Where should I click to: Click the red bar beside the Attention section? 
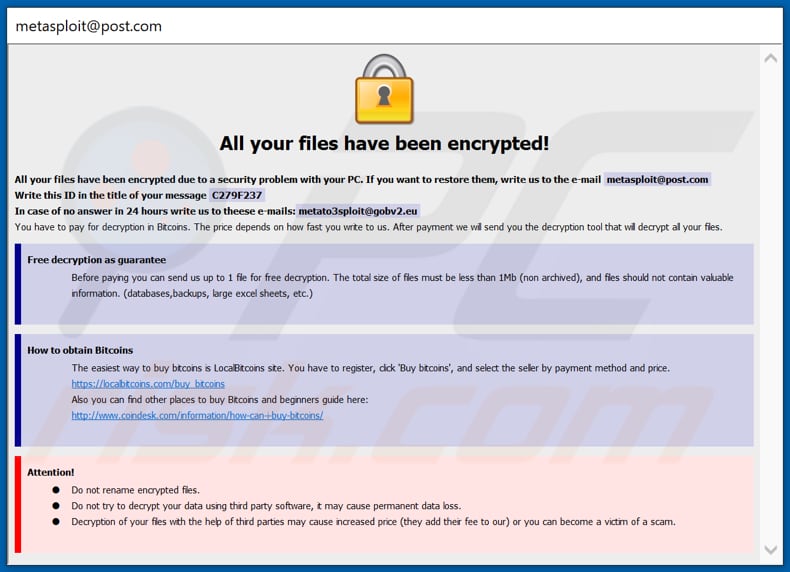(18, 504)
